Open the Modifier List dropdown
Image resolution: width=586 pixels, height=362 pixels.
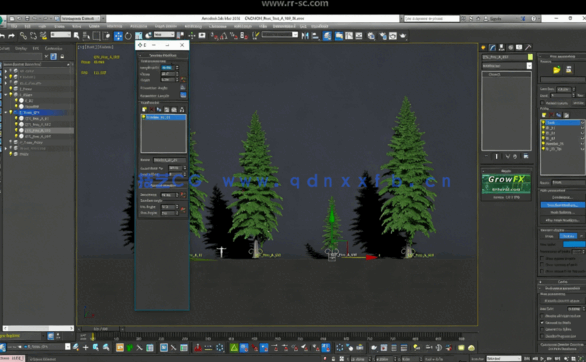pyautogui.click(x=507, y=66)
